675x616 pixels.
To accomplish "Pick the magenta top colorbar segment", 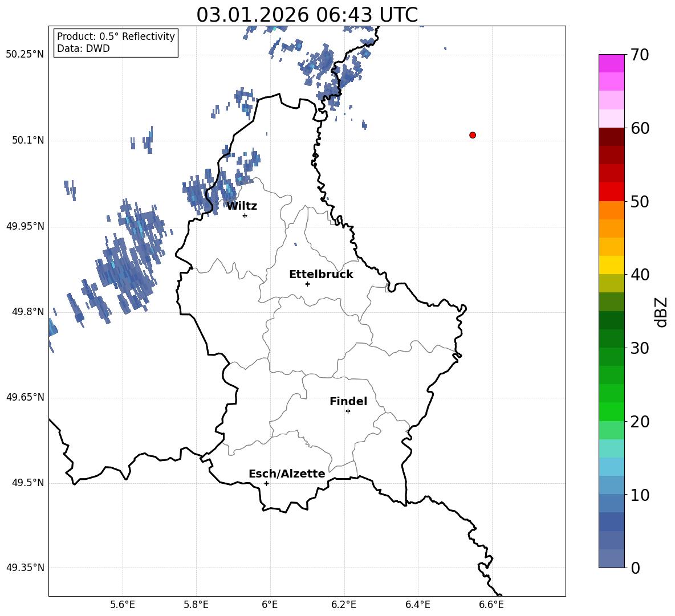I will coord(612,64).
